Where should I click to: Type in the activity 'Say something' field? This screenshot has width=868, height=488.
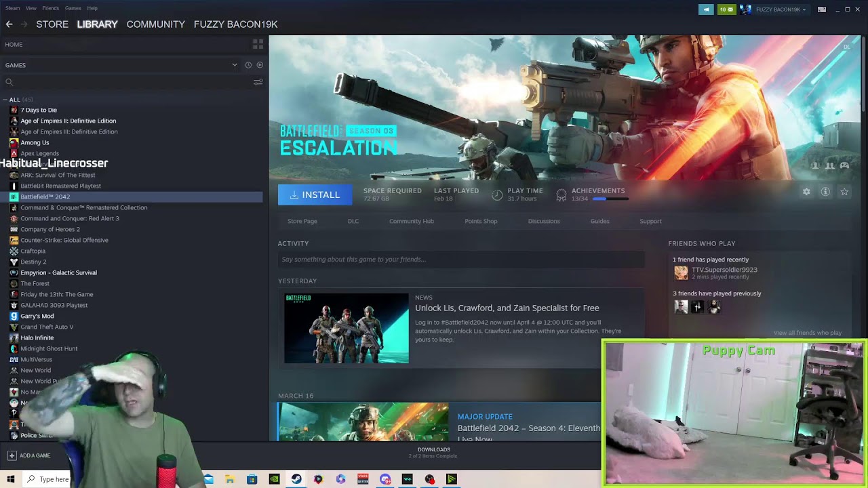461,259
